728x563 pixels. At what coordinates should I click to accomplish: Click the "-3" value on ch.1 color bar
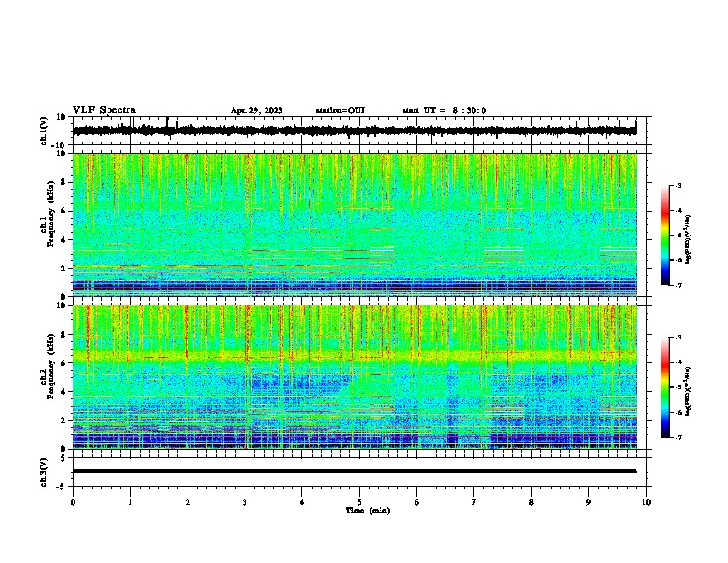677,185
